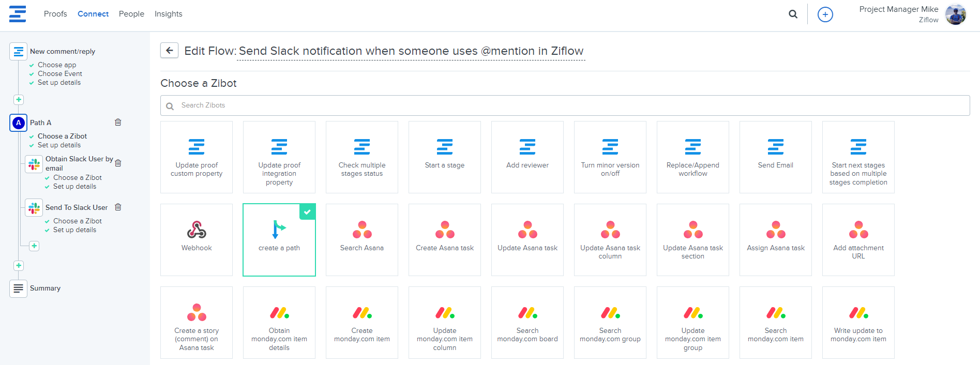Open the Proofs tab
980x365 pixels.
pyautogui.click(x=55, y=14)
